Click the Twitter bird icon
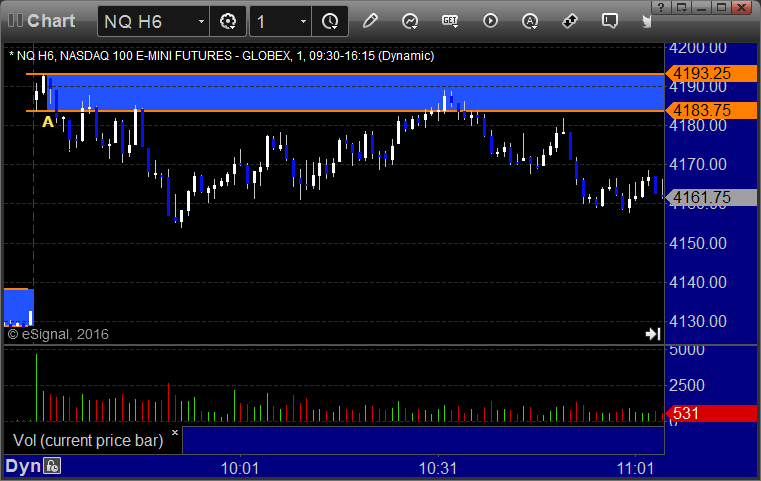The width and height of the screenshot is (761, 481). pyautogui.click(x=646, y=21)
